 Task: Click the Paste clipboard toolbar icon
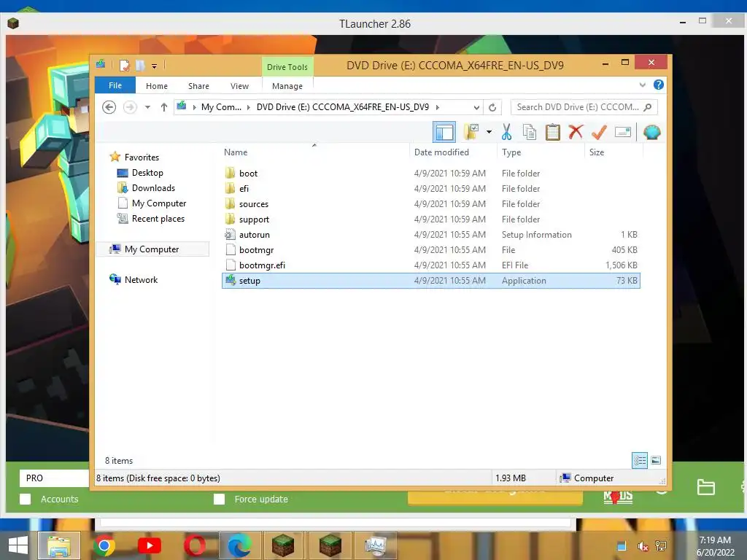point(553,132)
